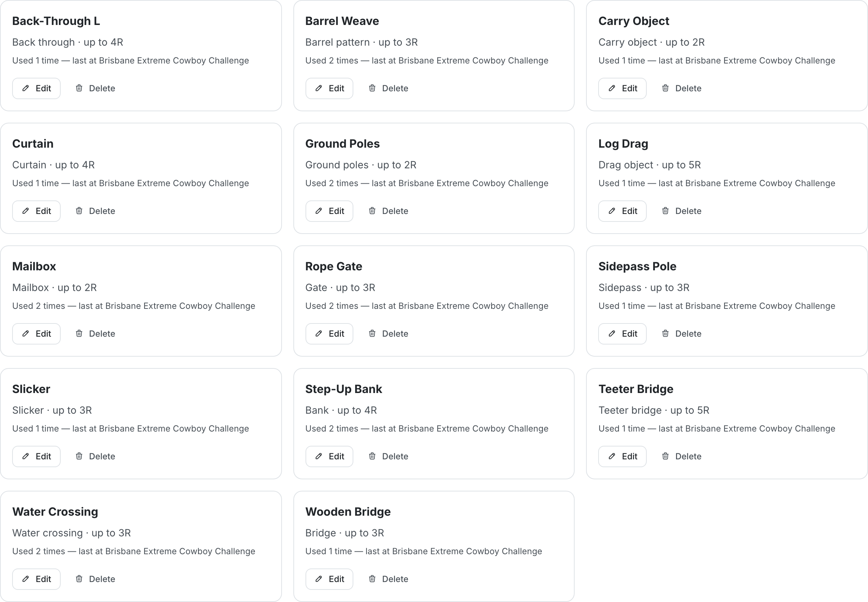Viewport: 868px width, 602px height.
Task: Edit the Step-Up Bank obstacle
Action: 329,456
